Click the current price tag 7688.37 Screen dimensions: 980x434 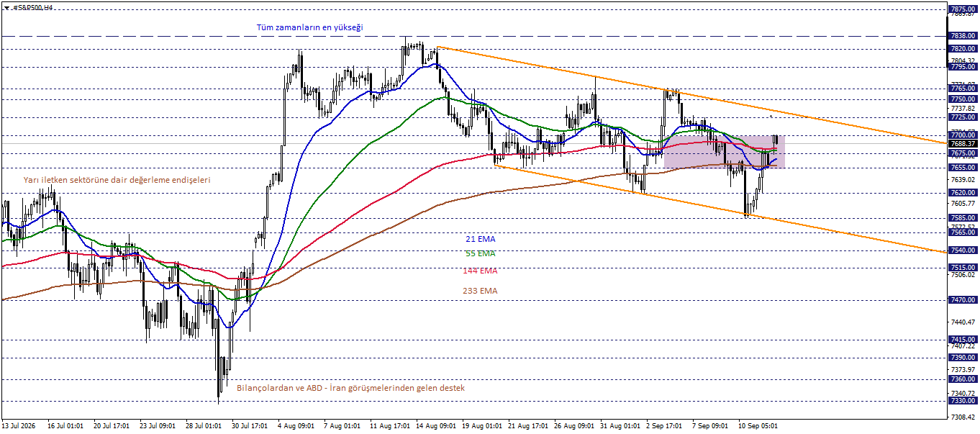tap(963, 144)
